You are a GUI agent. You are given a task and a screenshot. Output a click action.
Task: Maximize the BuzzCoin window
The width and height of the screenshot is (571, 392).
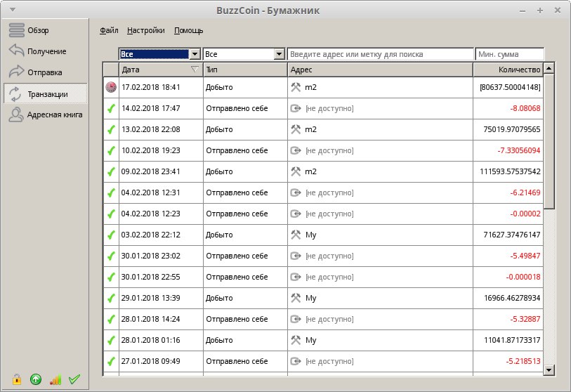(x=540, y=11)
